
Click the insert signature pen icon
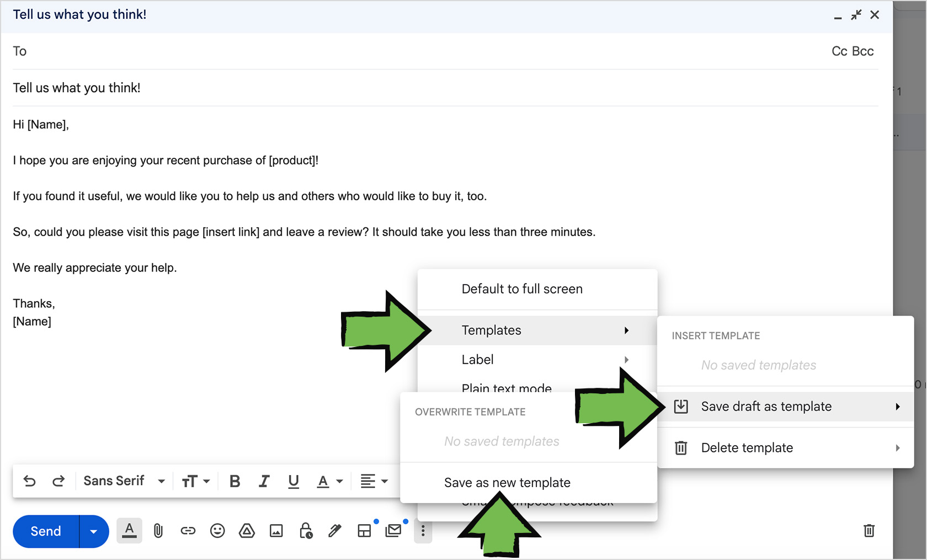coord(334,531)
